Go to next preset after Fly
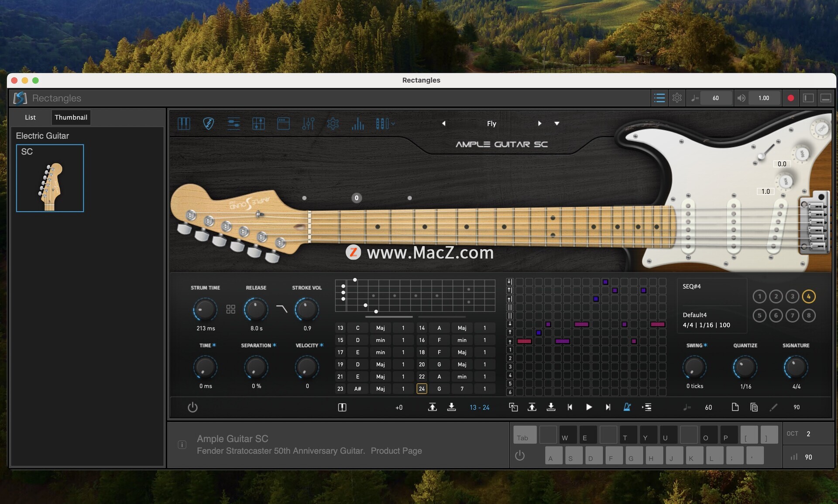 pos(540,123)
